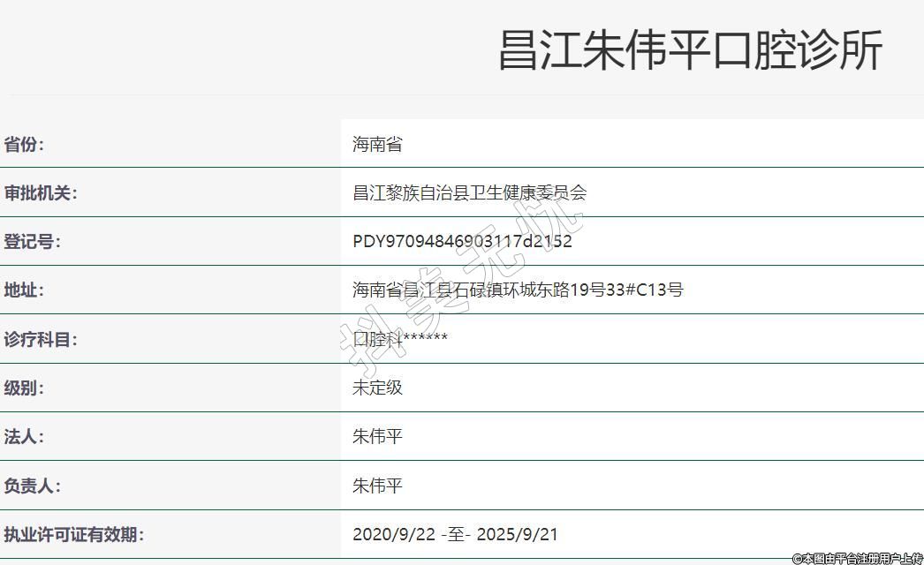Select validity period 2020/9/22 -至- 2025/9/21
Screen dimensions: 924x565
pos(455,534)
